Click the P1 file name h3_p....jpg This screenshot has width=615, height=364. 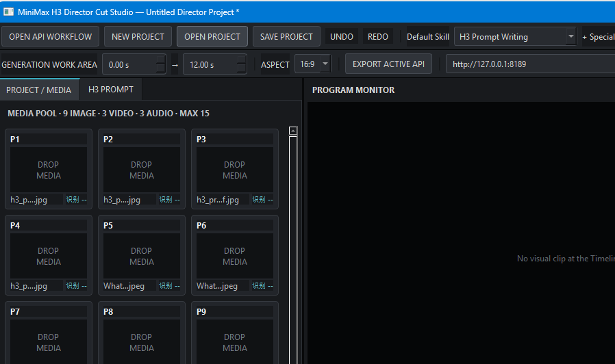(29, 200)
